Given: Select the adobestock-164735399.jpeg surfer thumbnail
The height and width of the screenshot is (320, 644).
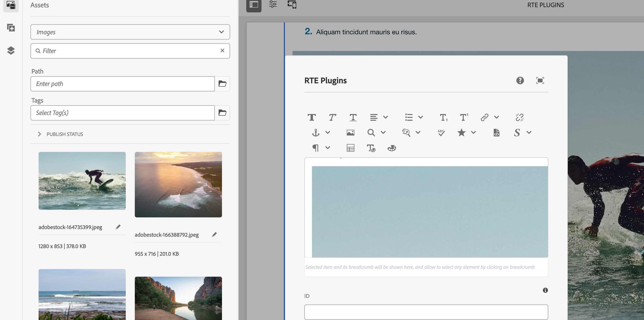Looking at the screenshot, I should [82, 181].
